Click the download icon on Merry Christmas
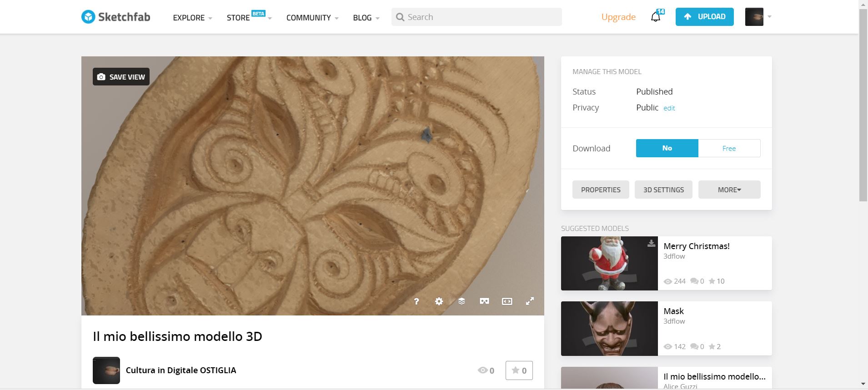 651,244
